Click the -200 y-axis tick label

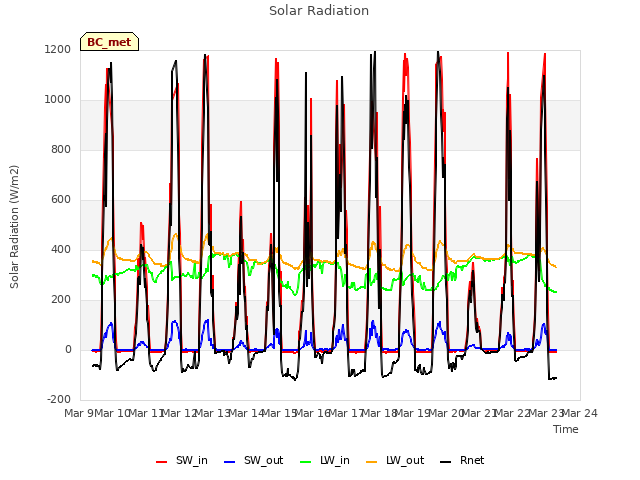(59, 399)
